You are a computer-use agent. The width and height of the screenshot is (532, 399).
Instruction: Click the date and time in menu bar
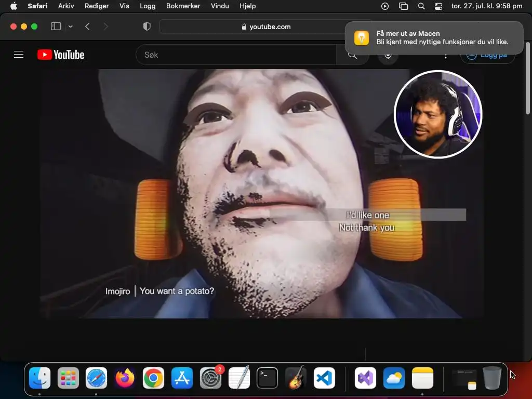(x=486, y=6)
